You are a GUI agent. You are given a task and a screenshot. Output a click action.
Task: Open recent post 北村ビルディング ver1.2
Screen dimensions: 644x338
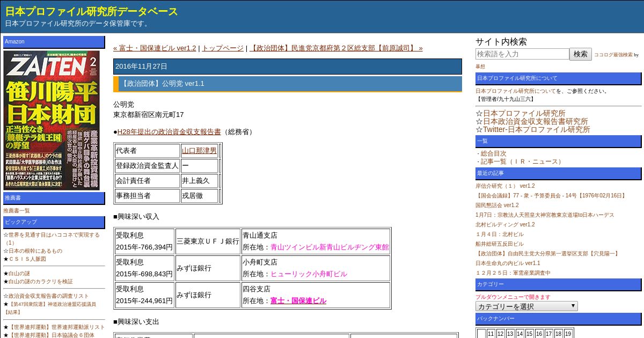(x=505, y=225)
